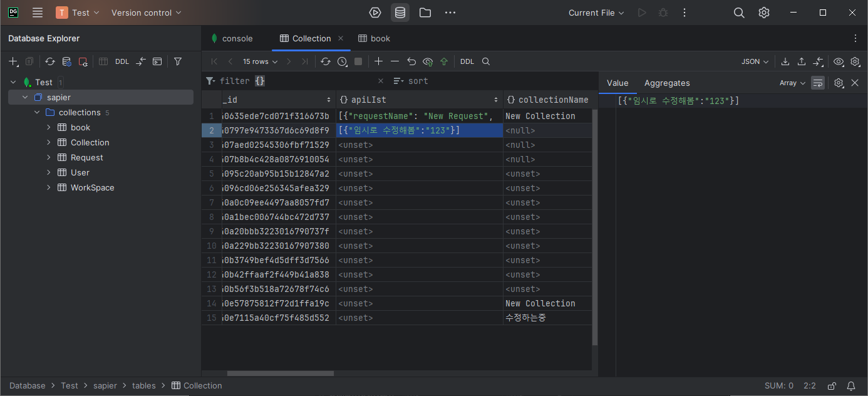
Task: Add a new row to the grid
Action: (x=378, y=61)
